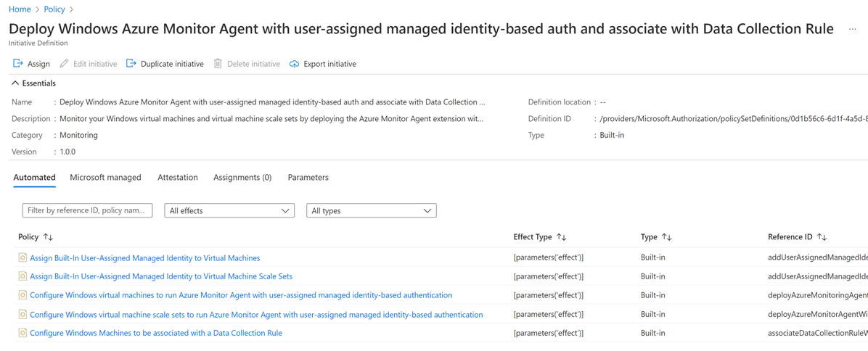Navigate to Home breadcrumb link
The image size is (868, 351).
(20, 9)
